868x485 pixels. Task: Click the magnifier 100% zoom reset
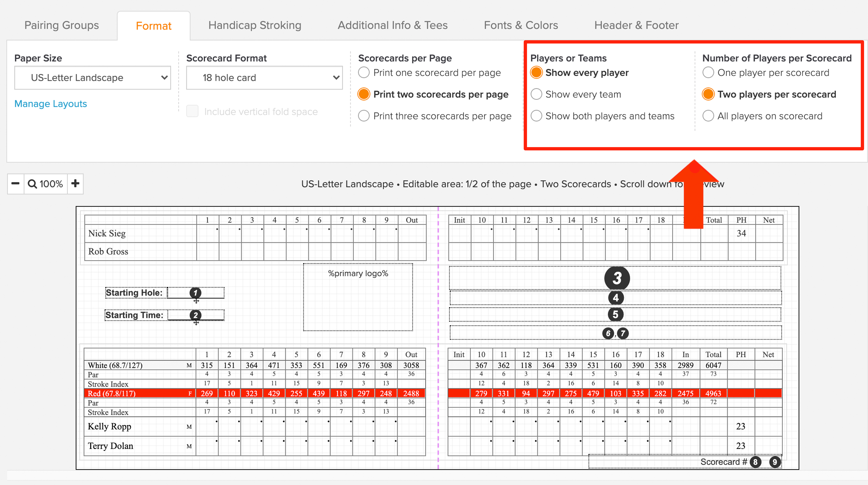(45, 184)
